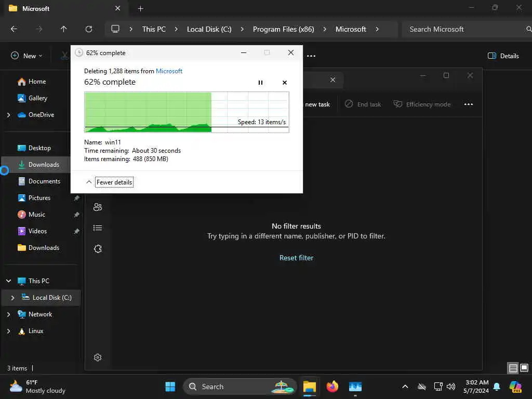Screen dimensions: 532x399
Task: Open Task Manager users page icon
Action: [x=98, y=207]
